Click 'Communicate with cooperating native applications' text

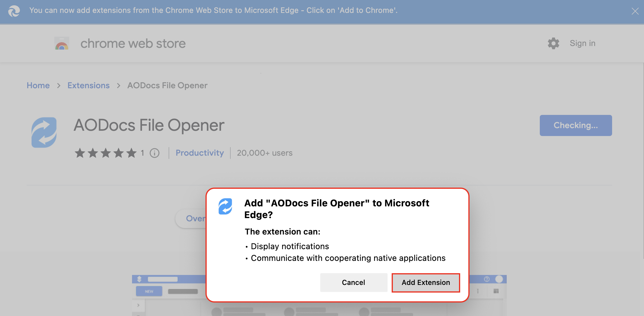coord(348,258)
